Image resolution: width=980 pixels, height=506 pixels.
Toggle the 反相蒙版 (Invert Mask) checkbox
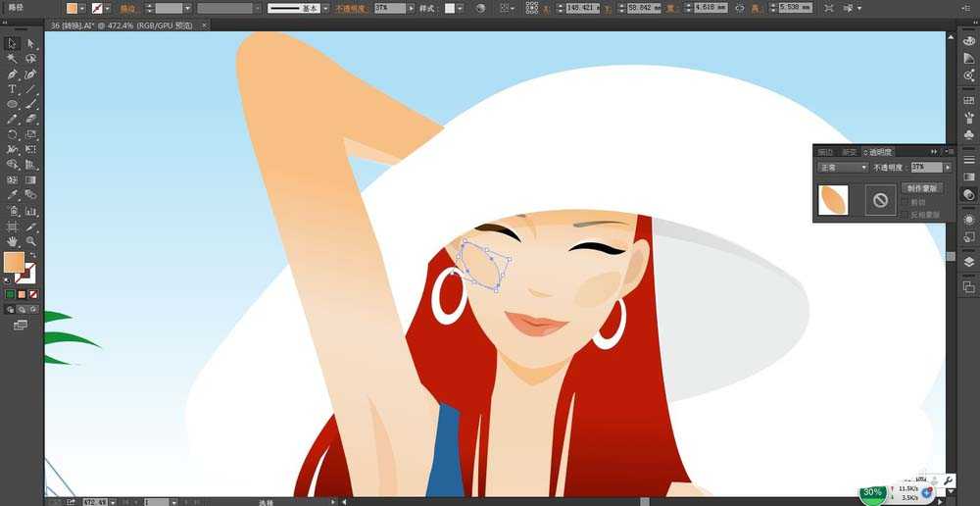904,214
